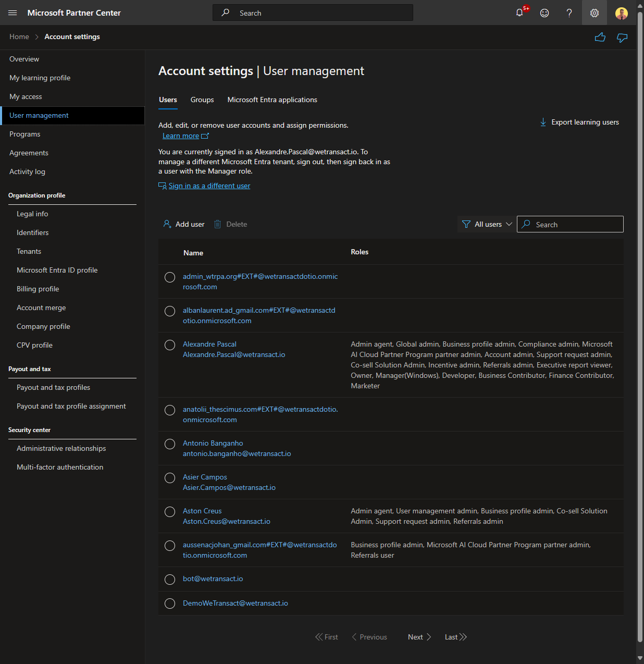Image resolution: width=644 pixels, height=664 pixels.
Task: Click the vertical page scrollbar
Action: tap(640, 328)
